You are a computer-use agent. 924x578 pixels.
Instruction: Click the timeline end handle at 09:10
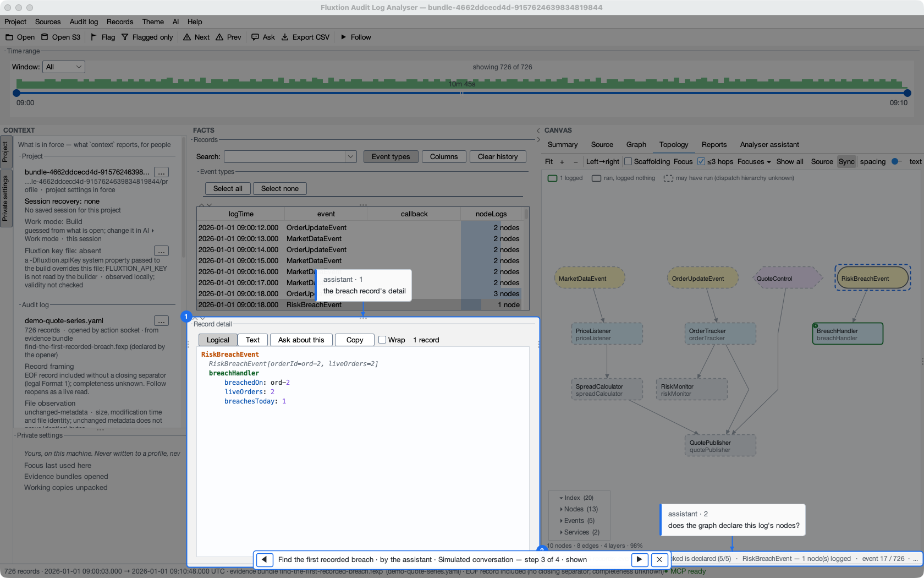[x=908, y=93]
